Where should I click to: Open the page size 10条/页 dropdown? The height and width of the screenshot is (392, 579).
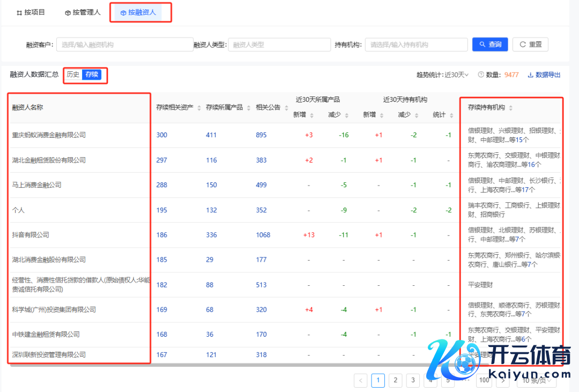click(x=536, y=380)
